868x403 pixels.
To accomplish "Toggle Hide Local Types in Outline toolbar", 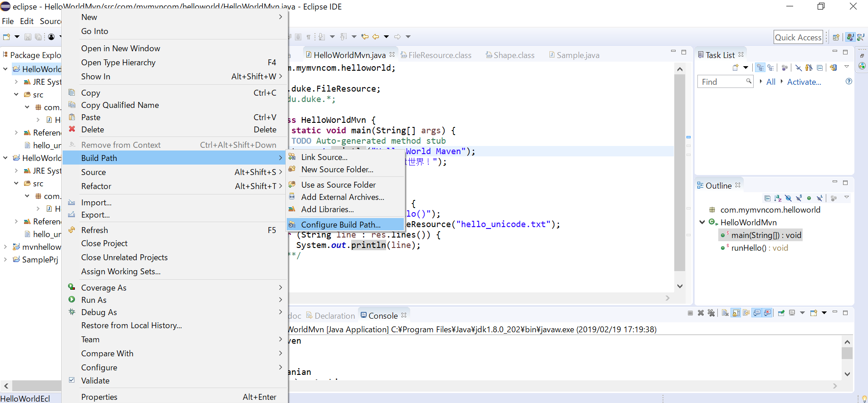I will [x=819, y=198].
